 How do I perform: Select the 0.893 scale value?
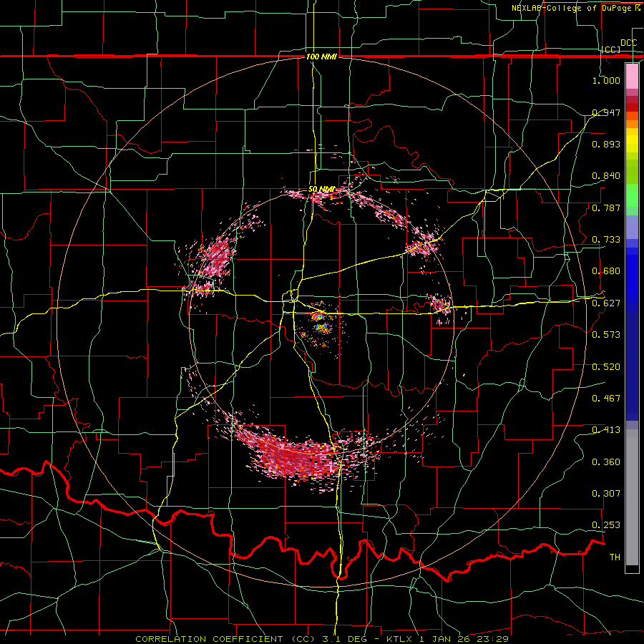(x=606, y=144)
